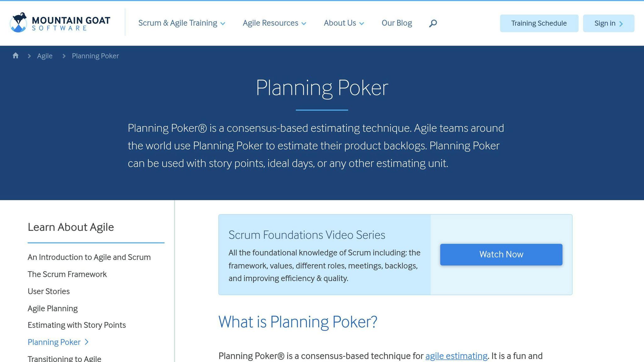Viewport: 644px width, 362px height.
Task: Click the Training Schedule button
Action: click(539, 23)
